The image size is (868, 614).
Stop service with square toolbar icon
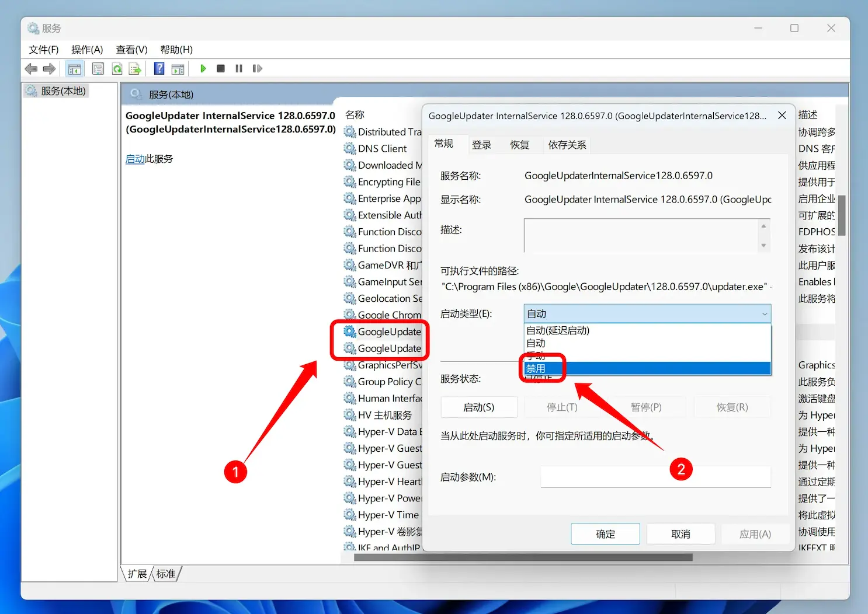[x=221, y=69]
